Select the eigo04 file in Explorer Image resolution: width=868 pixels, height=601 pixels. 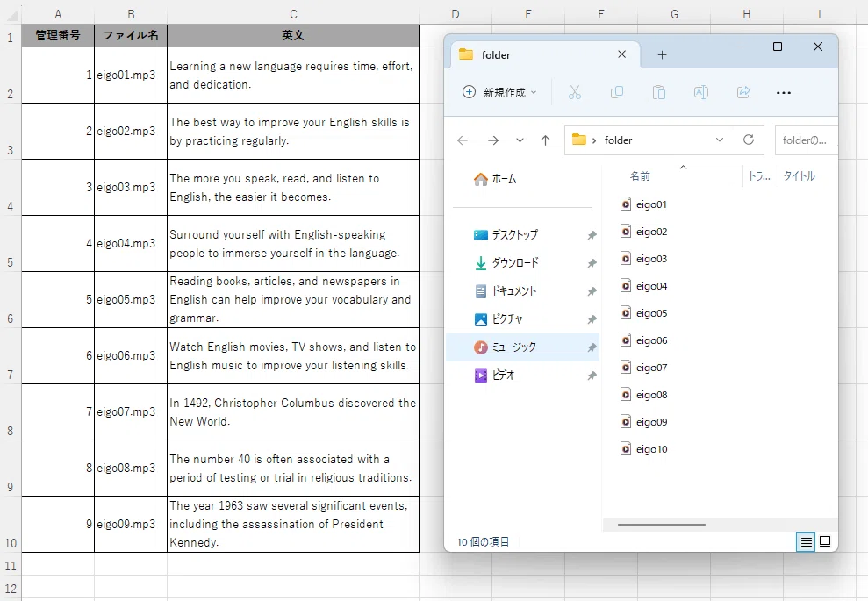point(644,285)
